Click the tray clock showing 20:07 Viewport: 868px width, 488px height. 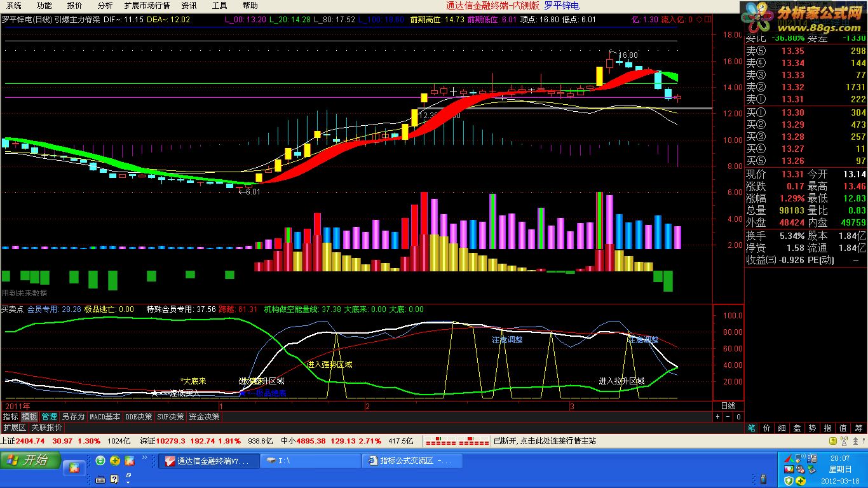pos(839,458)
